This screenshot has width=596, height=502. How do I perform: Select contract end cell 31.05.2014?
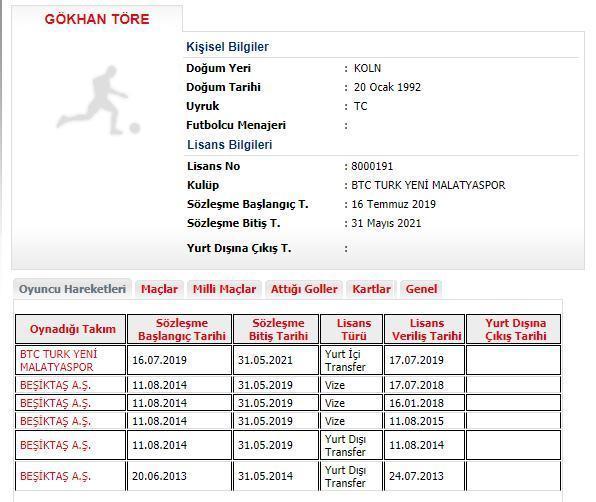[276, 476]
